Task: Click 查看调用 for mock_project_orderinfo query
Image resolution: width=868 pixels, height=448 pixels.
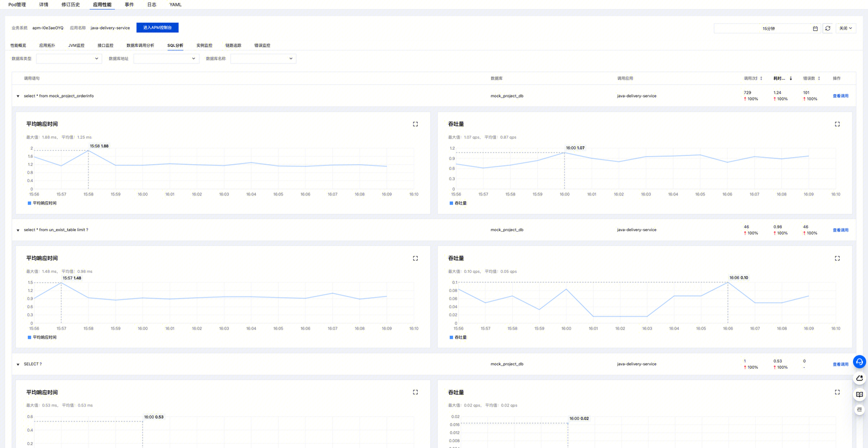Action: click(x=840, y=96)
